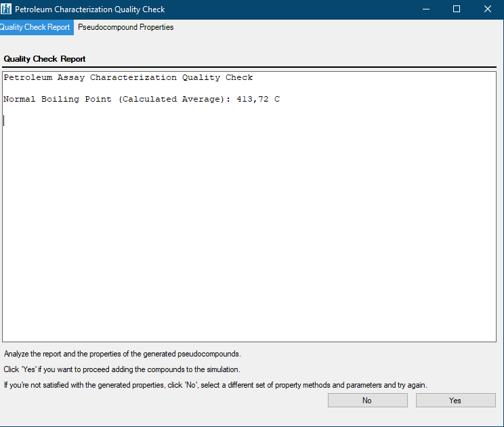The image size is (504, 427).
Task: Select the Quality Check Report tab
Action: click(x=37, y=27)
